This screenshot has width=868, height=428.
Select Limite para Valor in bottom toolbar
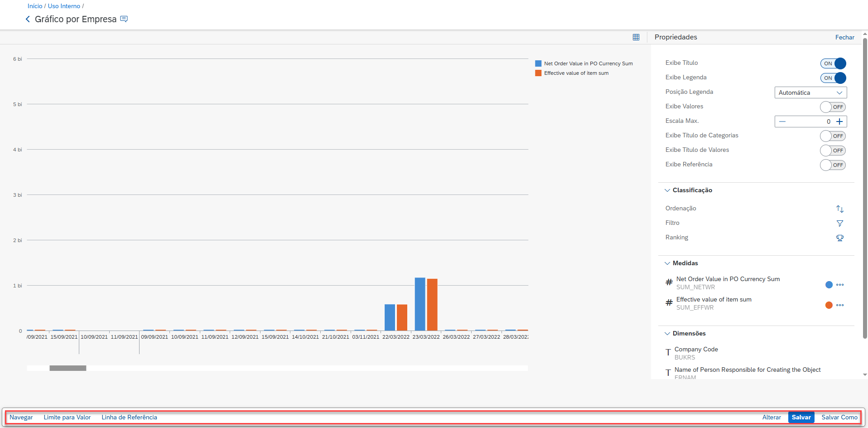pyautogui.click(x=67, y=418)
